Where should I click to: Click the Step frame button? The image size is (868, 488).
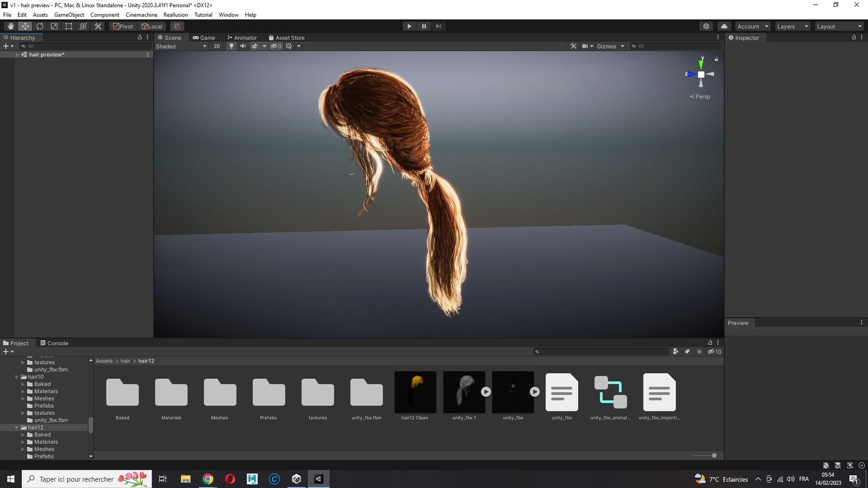click(438, 26)
